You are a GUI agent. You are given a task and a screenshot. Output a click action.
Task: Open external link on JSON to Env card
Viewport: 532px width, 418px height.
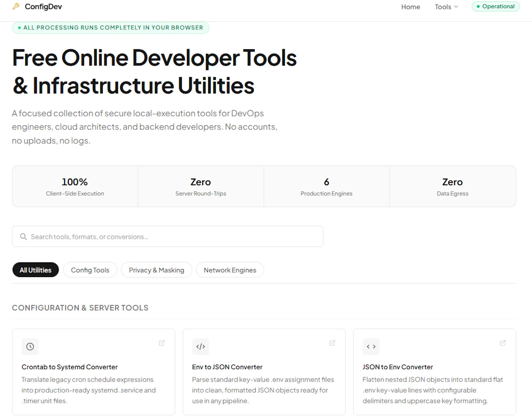pyautogui.click(x=503, y=343)
